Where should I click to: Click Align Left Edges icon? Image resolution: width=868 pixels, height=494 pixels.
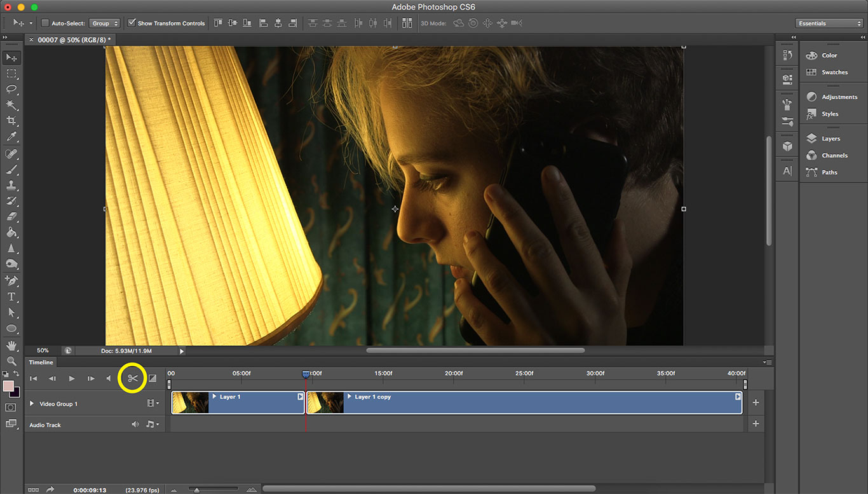point(264,23)
